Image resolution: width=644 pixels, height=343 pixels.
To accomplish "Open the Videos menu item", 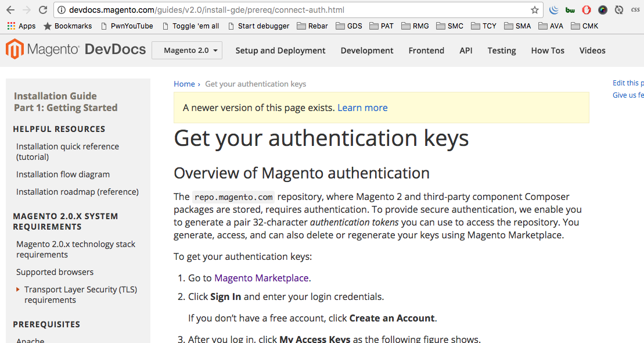I will coord(592,51).
